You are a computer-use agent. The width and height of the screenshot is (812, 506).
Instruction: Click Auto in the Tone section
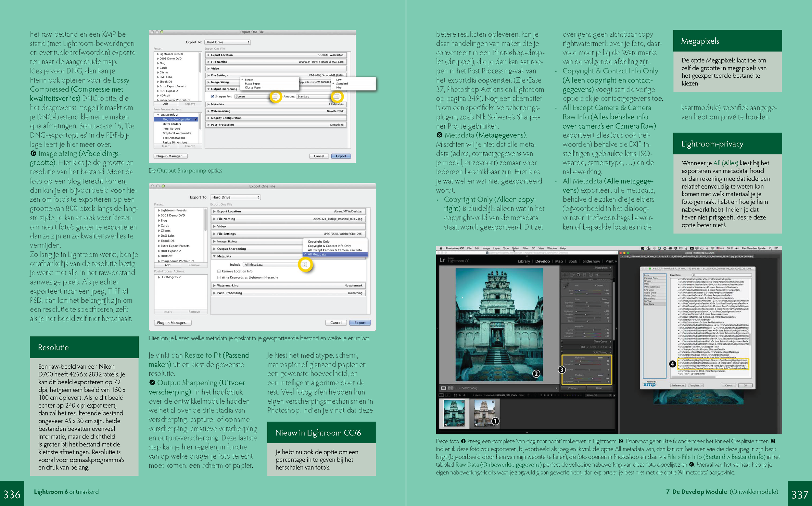[604, 299]
